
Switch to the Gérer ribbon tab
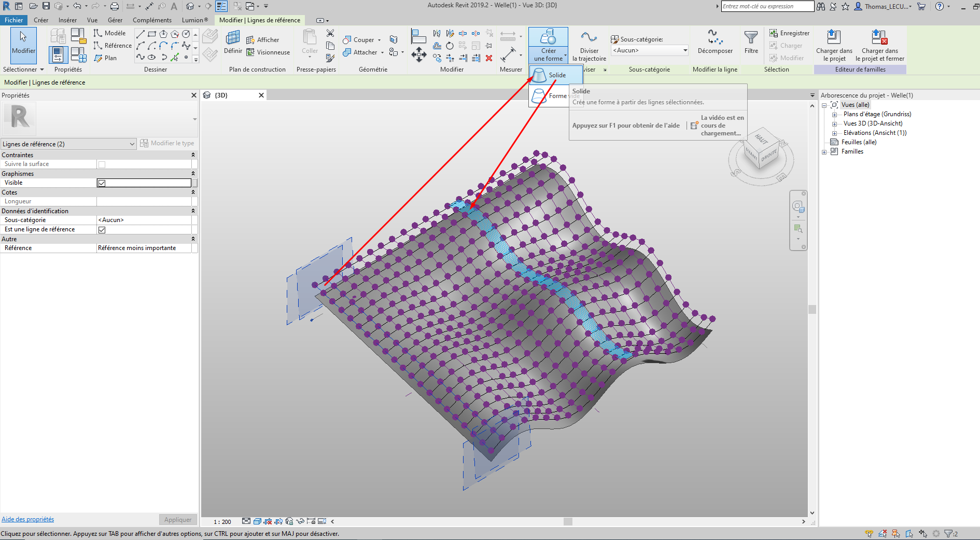(x=115, y=20)
